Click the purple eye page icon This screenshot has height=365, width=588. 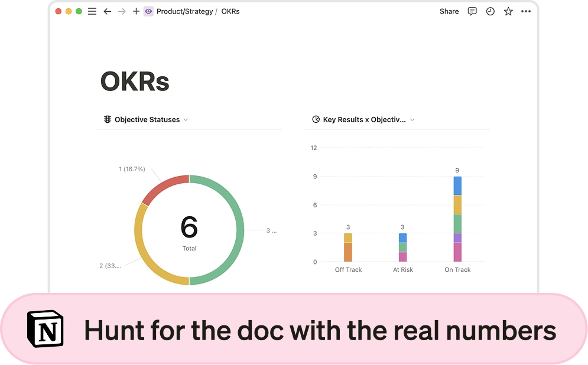coord(148,11)
